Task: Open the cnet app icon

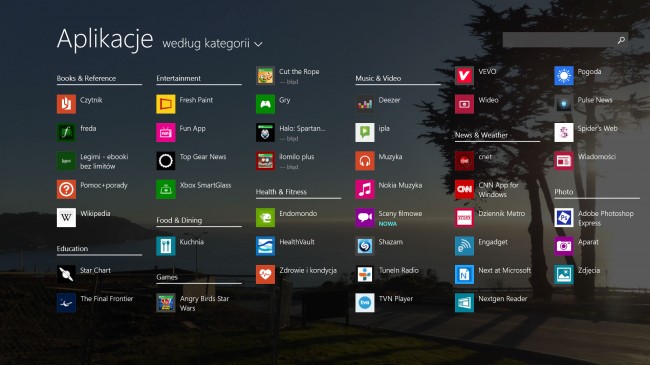Action: [x=464, y=161]
